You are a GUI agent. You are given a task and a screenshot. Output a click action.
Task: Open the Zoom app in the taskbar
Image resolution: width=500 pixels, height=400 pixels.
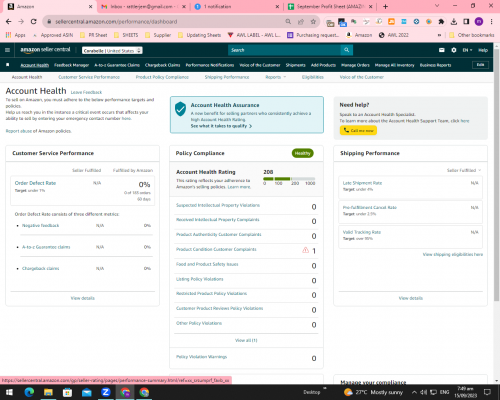pyautogui.click(x=106, y=392)
